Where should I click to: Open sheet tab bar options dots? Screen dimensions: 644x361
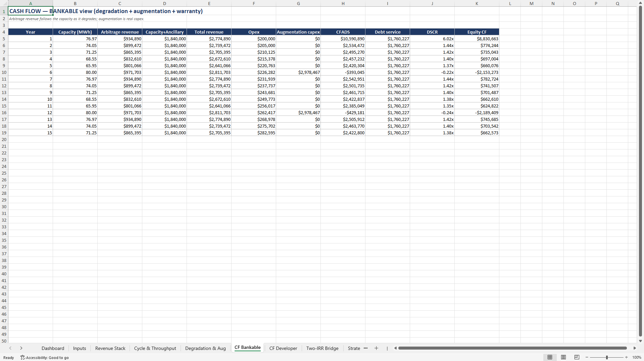(x=387, y=348)
